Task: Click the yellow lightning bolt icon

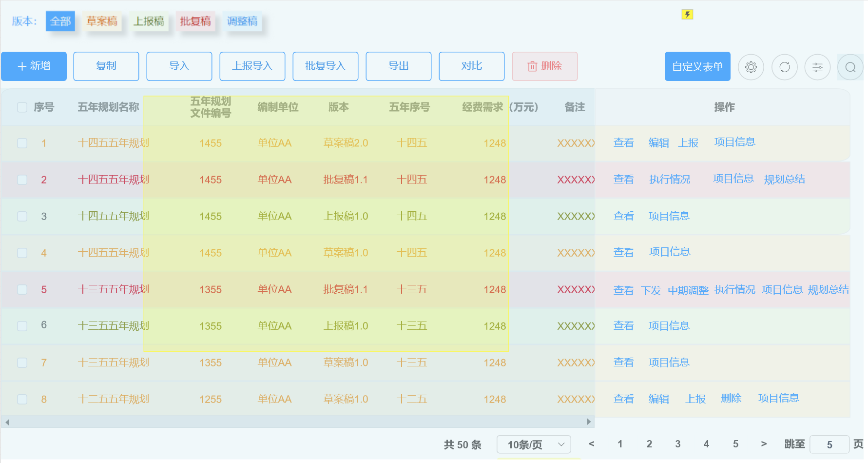Action: coord(687,15)
